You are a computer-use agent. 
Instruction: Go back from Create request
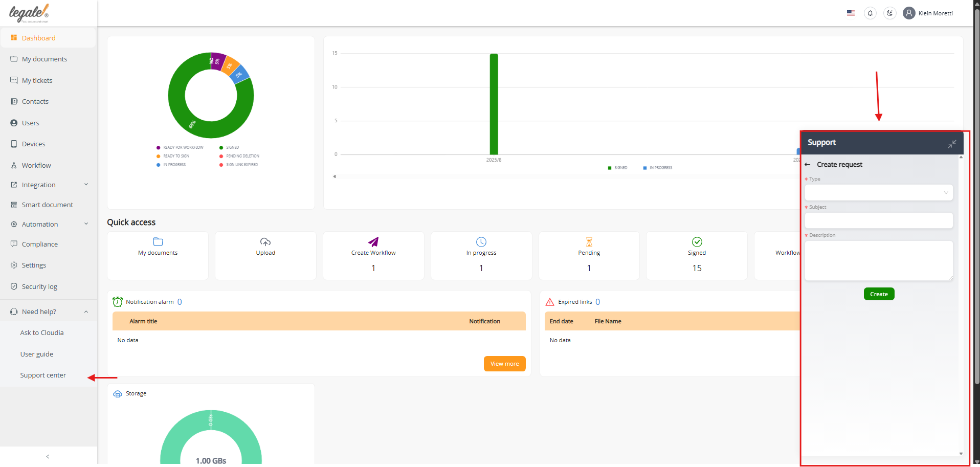(808, 165)
